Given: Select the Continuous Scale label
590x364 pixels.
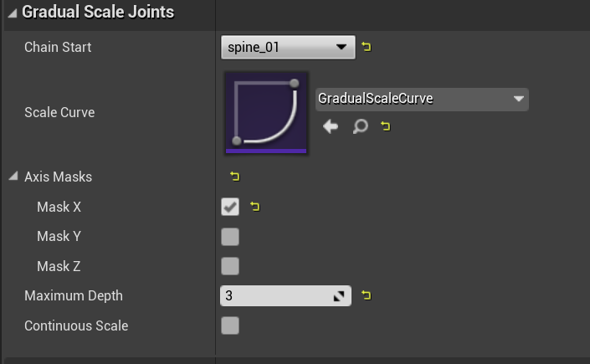Looking at the screenshot, I should pyautogui.click(x=76, y=326).
